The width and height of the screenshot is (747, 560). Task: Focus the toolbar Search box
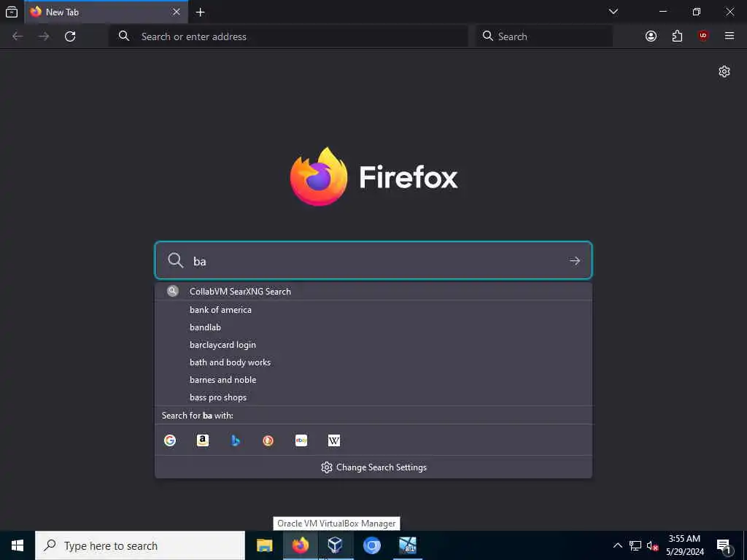coord(544,36)
